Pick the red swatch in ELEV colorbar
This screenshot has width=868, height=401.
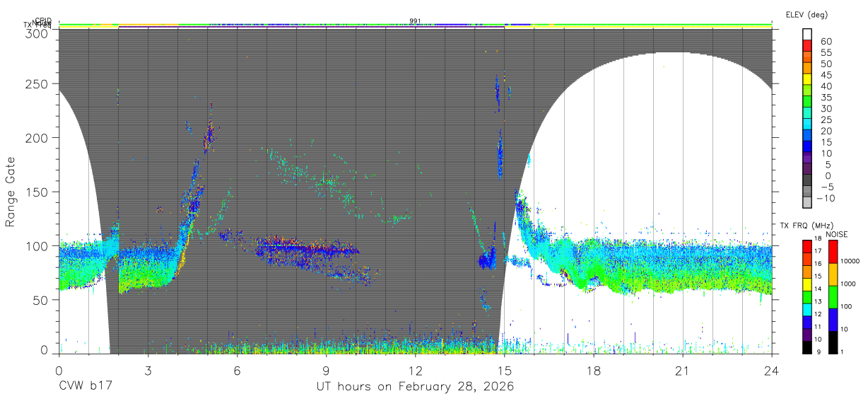click(807, 46)
